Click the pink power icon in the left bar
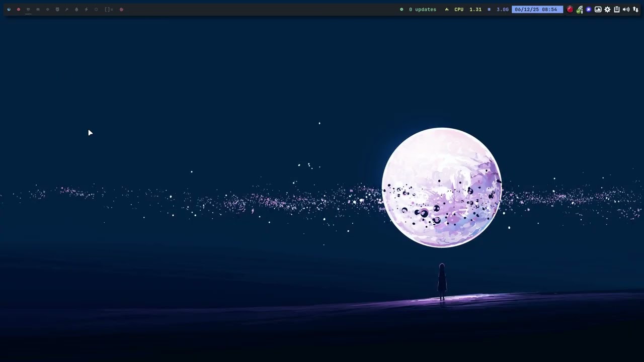The width and height of the screenshot is (644, 362). point(121,9)
